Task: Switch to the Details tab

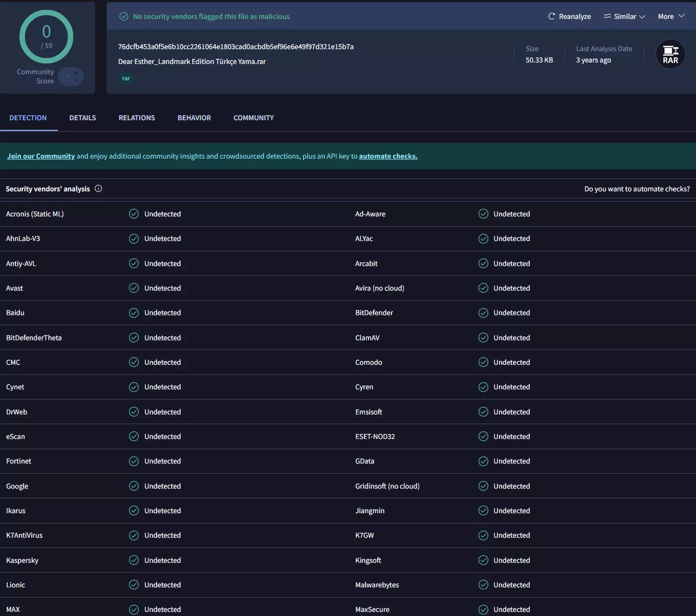Action: [x=82, y=118]
